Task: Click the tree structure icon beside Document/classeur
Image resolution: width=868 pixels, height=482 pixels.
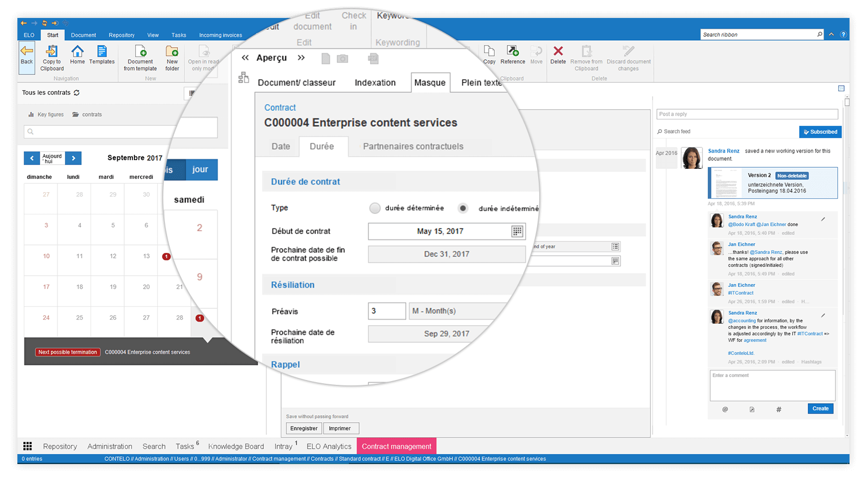Action: [244, 78]
